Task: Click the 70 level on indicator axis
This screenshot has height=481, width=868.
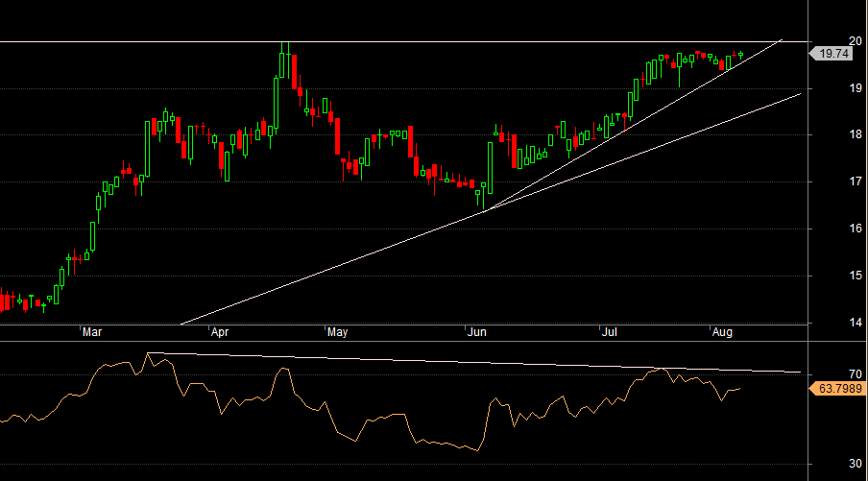Action: 856,374
